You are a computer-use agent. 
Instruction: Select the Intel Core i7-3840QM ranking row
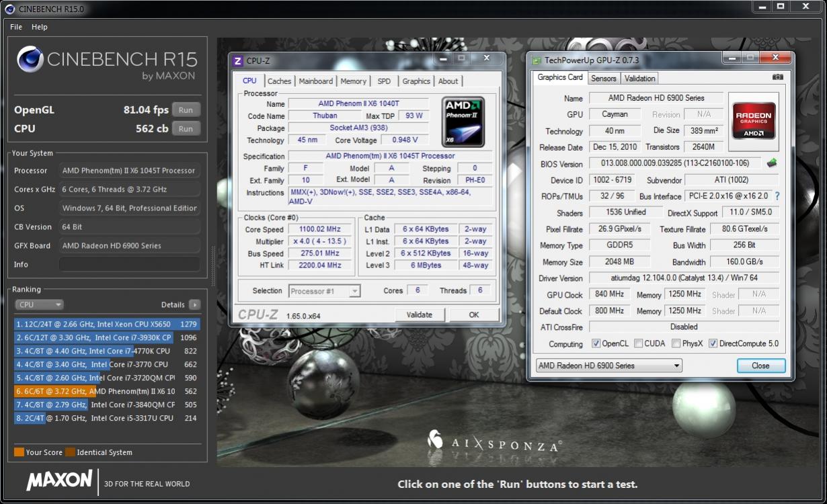point(107,405)
